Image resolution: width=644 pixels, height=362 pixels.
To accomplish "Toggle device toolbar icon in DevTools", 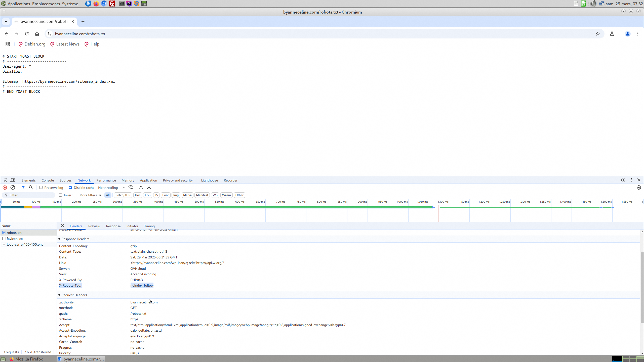I will (x=13, y=180).
